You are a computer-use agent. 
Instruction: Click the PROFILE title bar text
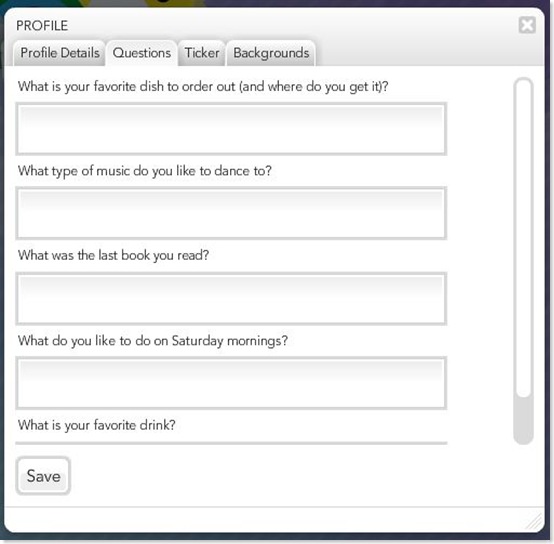[x=42, y=26]
